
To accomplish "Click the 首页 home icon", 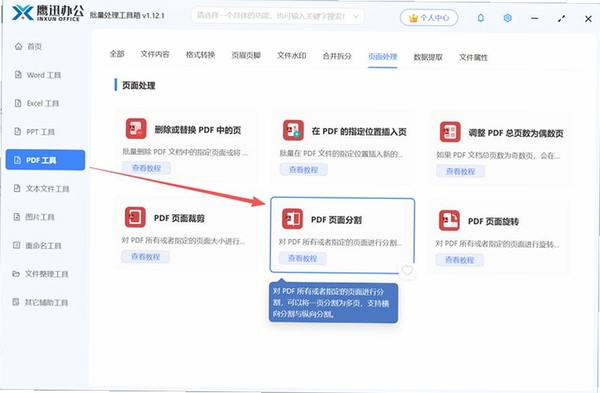I will coord(18,46).
